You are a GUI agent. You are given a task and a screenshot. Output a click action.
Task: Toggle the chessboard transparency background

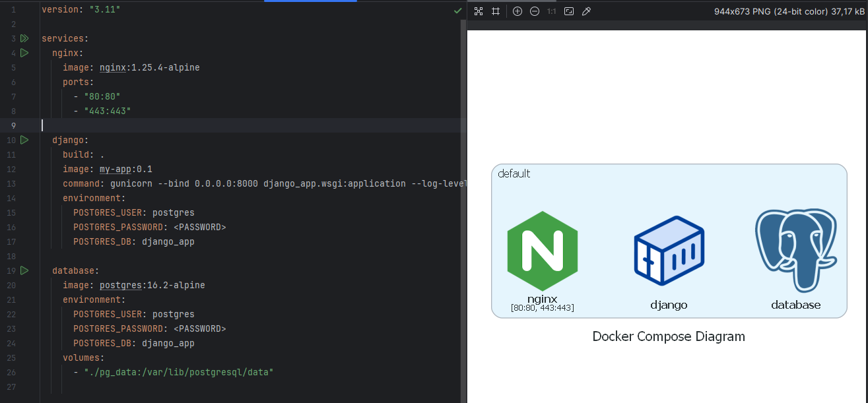(479, 11)
